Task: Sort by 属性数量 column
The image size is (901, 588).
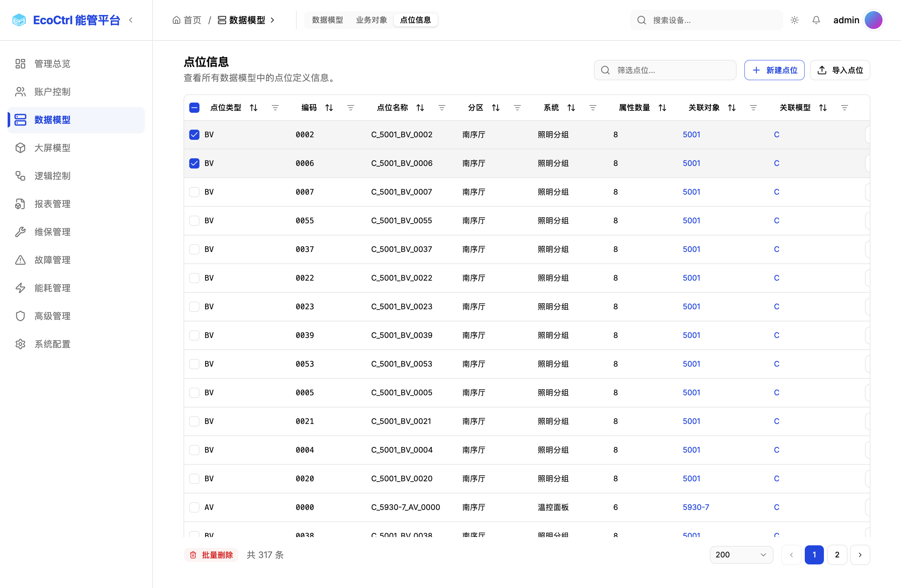Action: pyautogui.click(x=662, y=108)
